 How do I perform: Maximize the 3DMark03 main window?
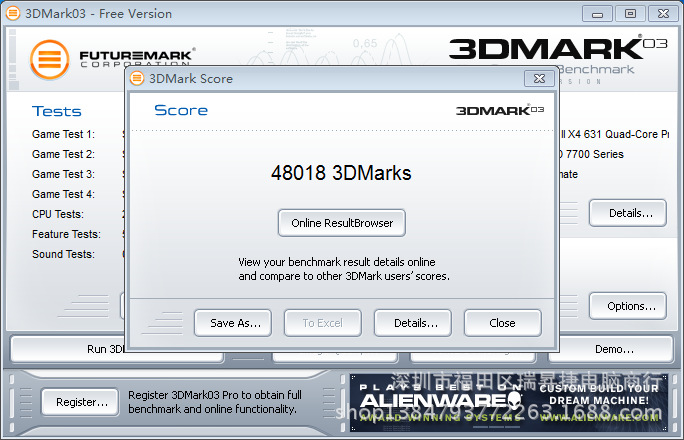click(630, 14)
